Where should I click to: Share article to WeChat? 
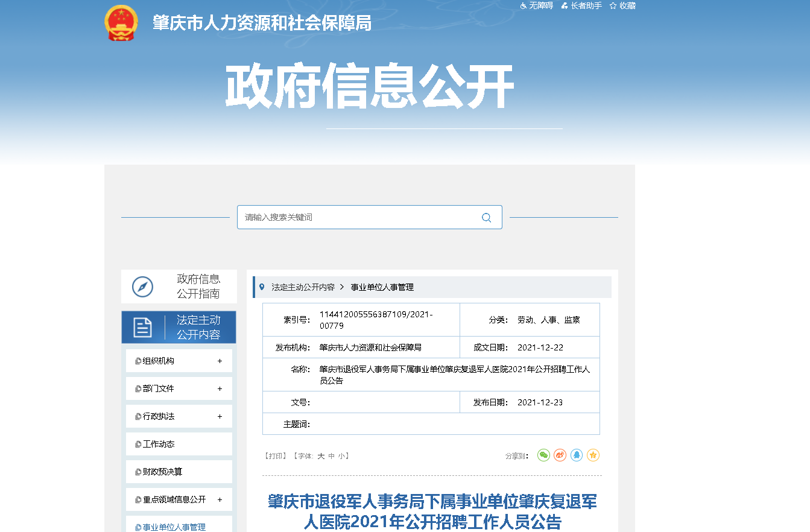coord(543,455)
